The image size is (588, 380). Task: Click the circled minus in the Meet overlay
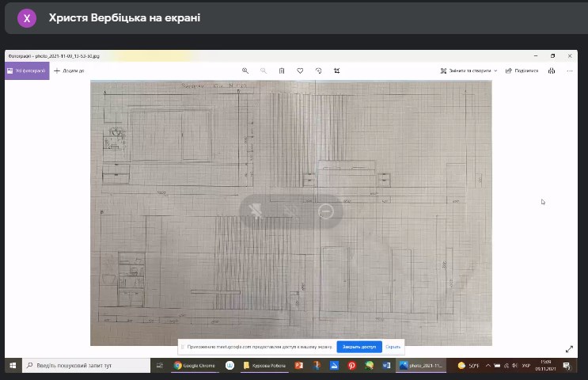pos(325,211)
